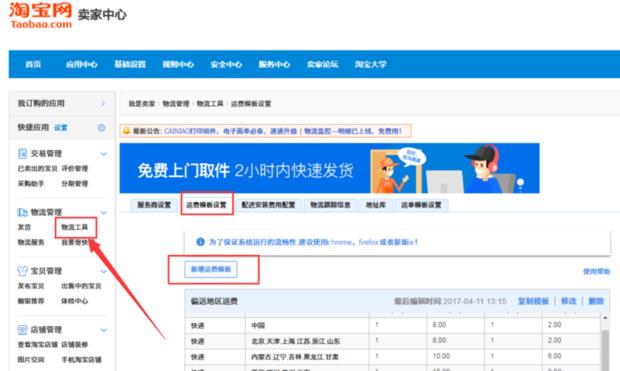Click the 免费上门取件 banner

point(329,168)
